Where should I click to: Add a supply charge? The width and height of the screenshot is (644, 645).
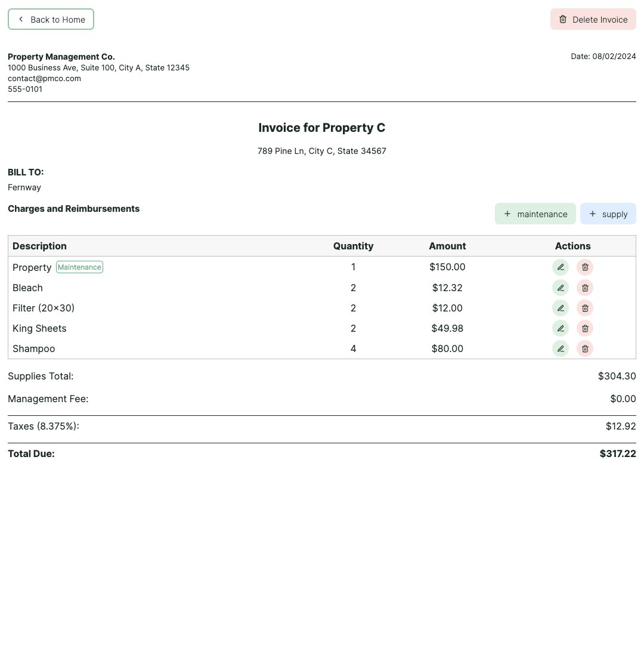coord(608,214)
